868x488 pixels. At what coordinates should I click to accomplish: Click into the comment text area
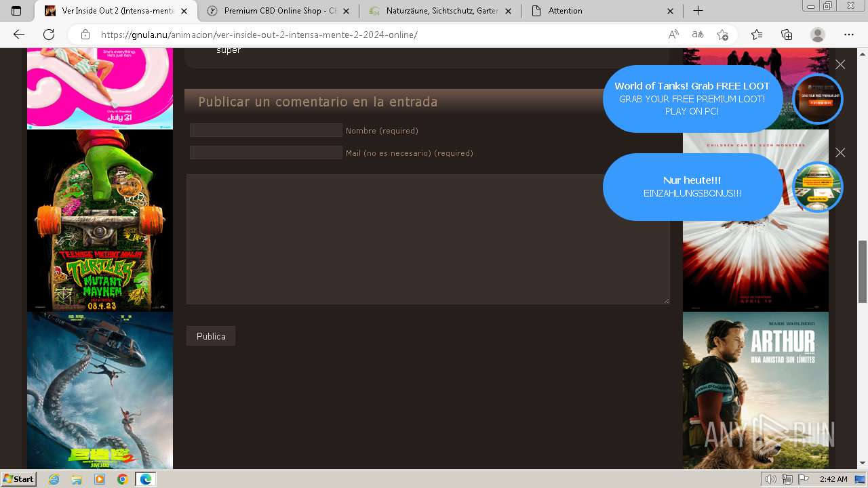pyautogui.click(x=428, y=239)
